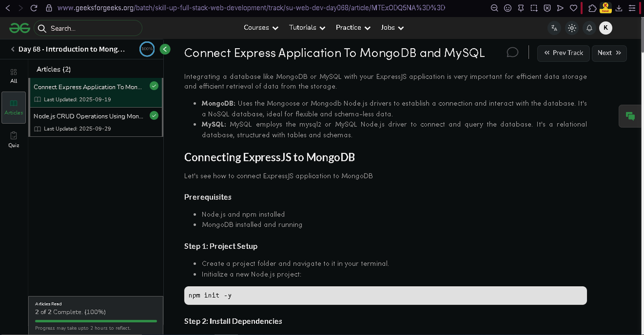Screen dimensions: 644x335
Task: Go back using the arrow before Day 68
Action: click(x=12, y=49)
